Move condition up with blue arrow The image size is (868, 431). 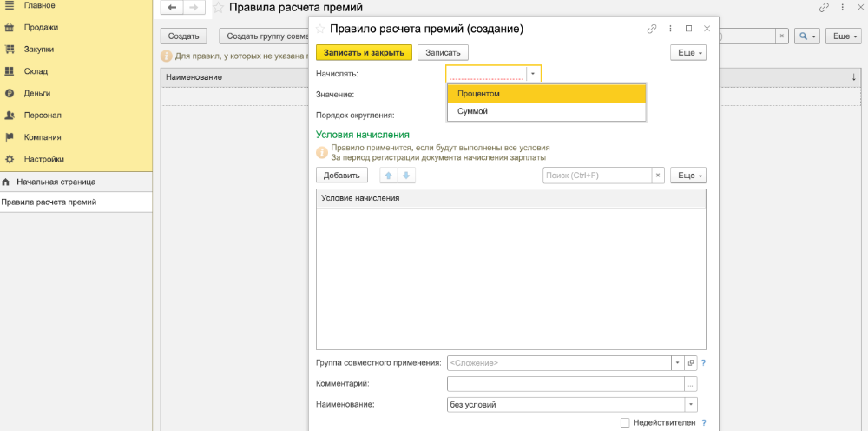point(389,175)
